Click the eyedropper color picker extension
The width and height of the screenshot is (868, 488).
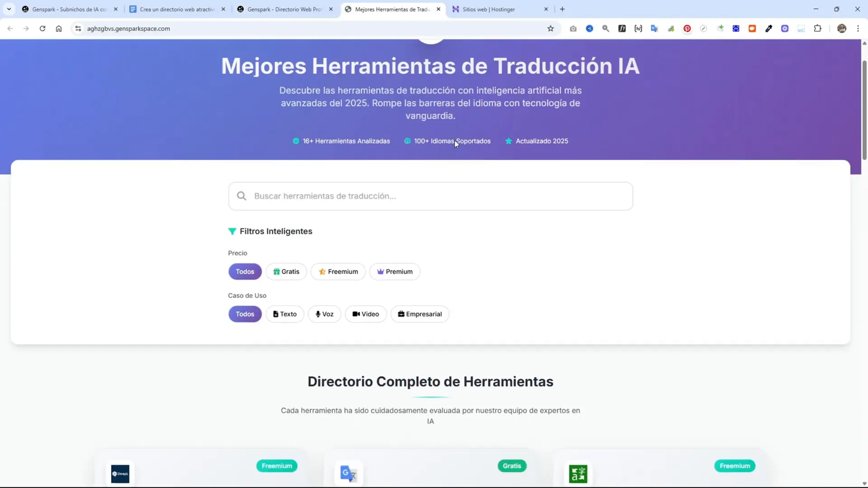pos(769,29)
